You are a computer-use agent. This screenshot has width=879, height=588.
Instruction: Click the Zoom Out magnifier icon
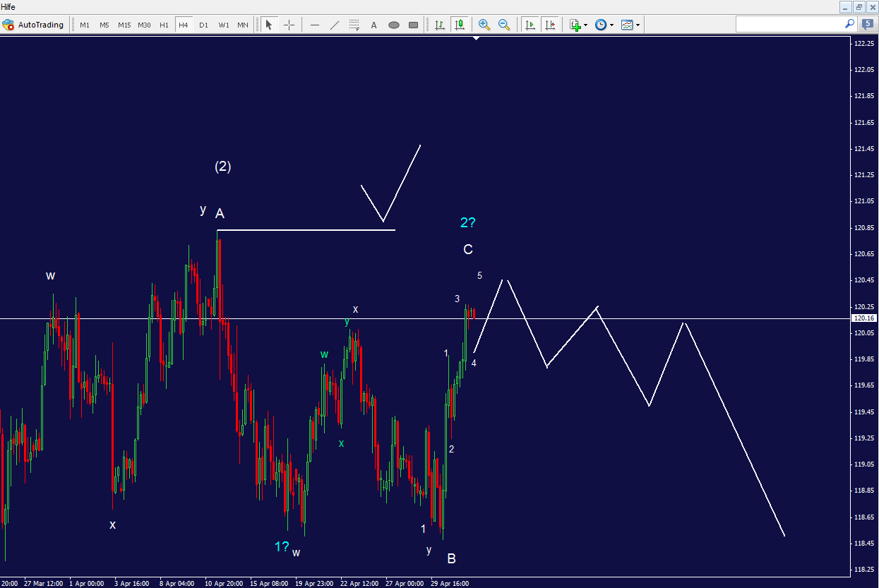click(504, 24)
